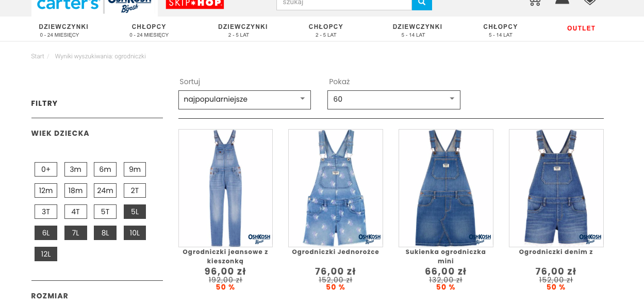Open the user account icon
644x302 pixels.
pyautogui.click(x=562, y=2)
